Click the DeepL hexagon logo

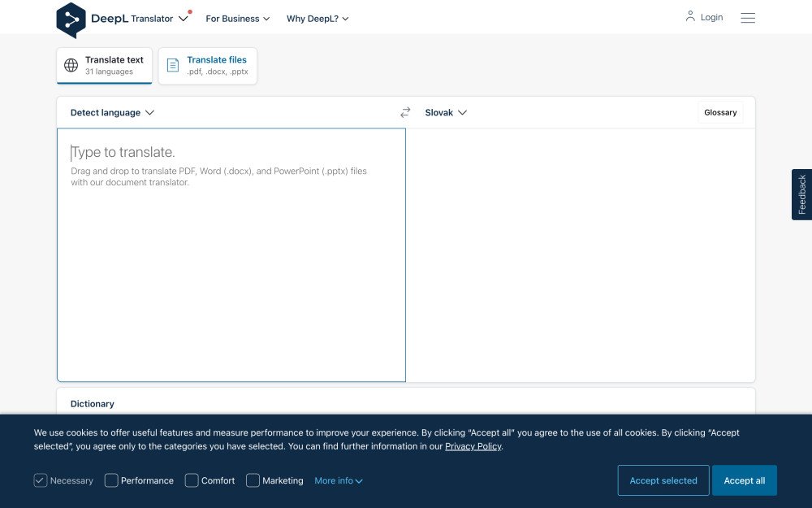[71, 20]
